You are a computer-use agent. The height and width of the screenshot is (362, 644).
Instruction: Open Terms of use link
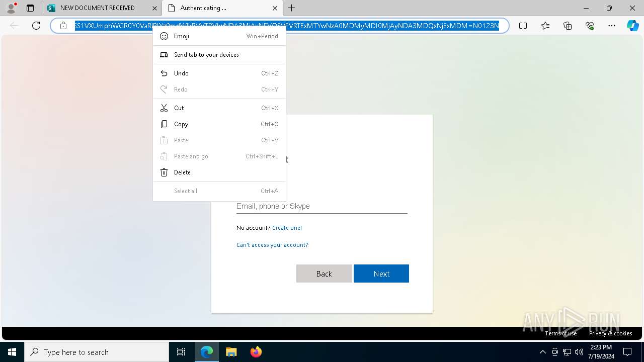561,333
